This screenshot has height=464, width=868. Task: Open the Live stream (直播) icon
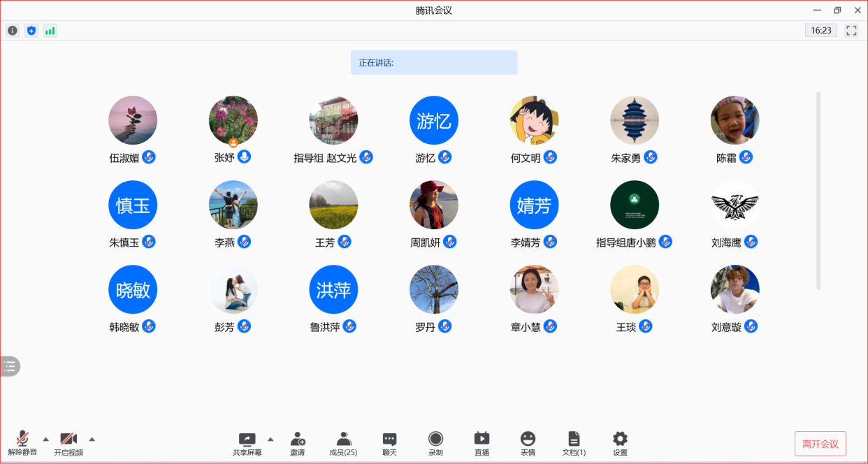(482, 443)
